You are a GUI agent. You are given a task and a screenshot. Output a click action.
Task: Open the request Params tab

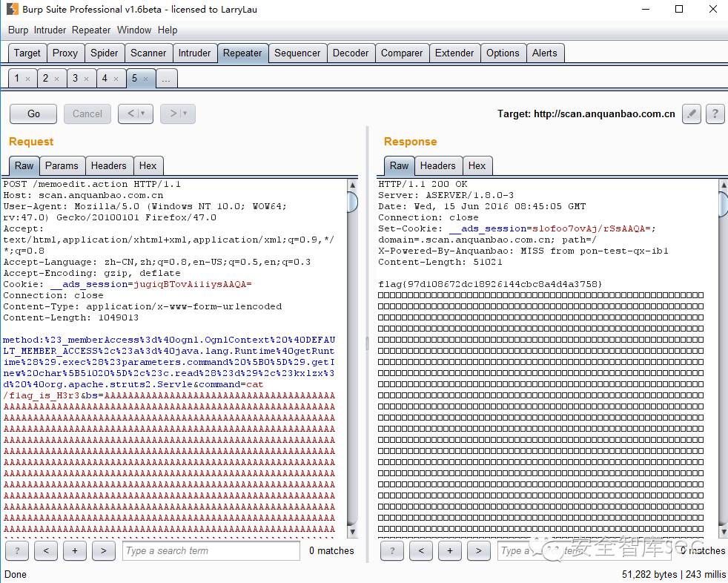tap(62, 166)
